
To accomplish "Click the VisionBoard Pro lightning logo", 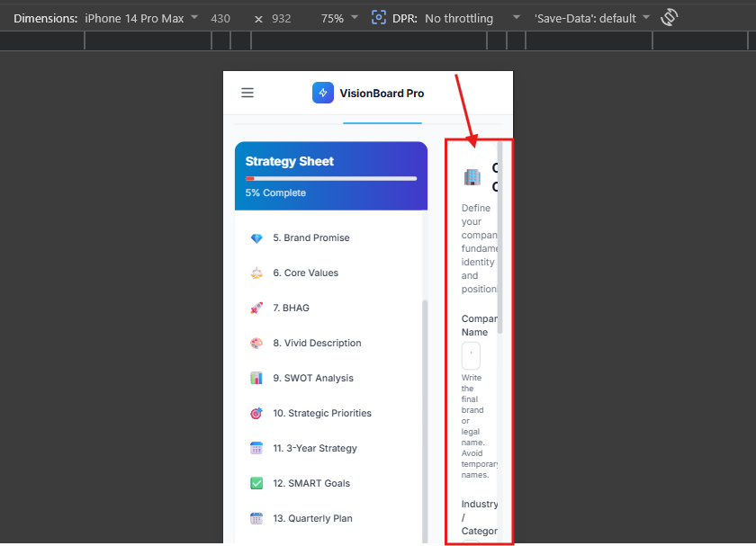I will tap(322, 93).
